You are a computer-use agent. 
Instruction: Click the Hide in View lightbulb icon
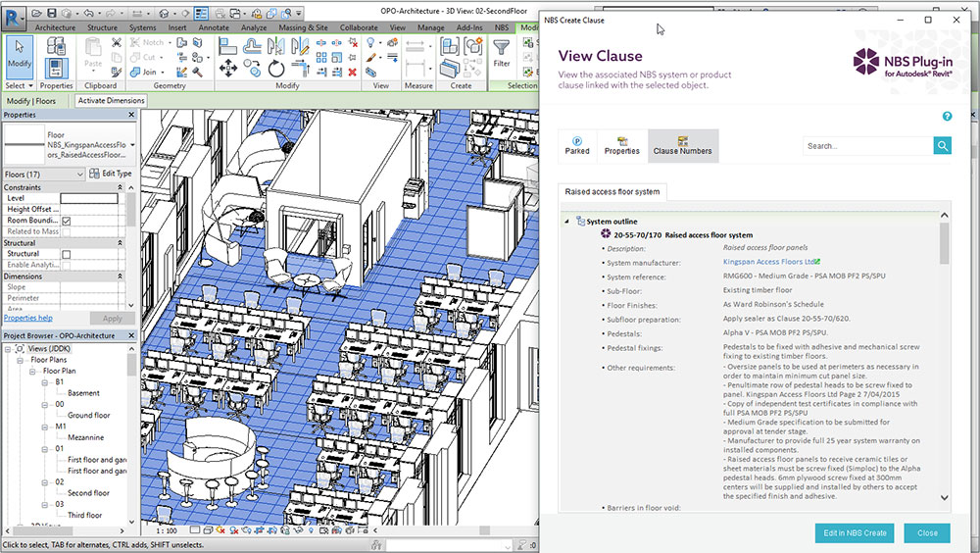371,42
